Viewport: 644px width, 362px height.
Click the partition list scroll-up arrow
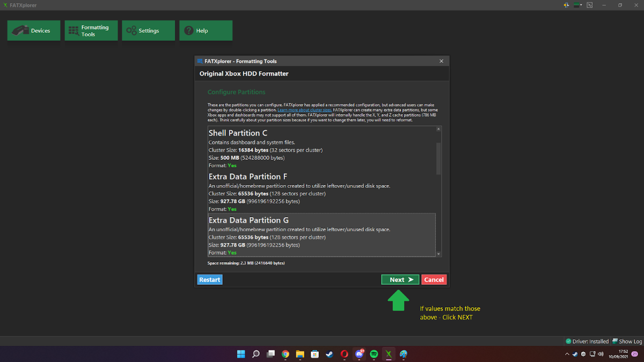point(438,129)
